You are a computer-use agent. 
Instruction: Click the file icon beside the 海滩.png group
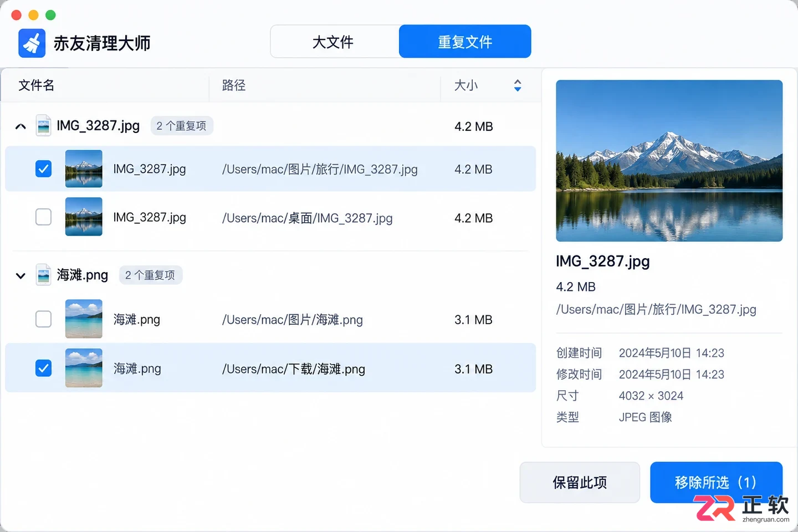click(43, 275)
